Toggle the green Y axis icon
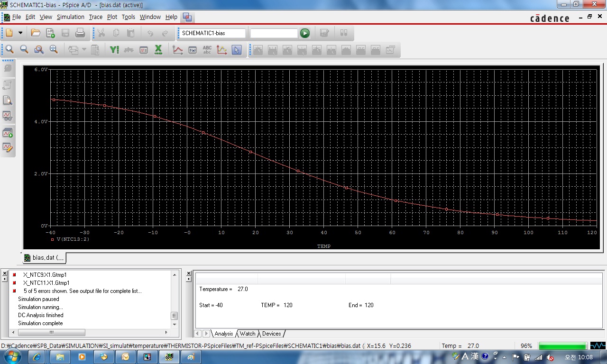Screen dimensions: 607x364 (x=114, y=49)
